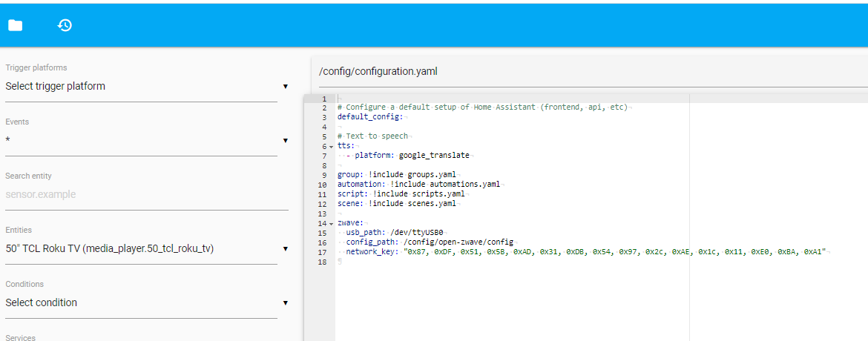Image resolution: width=868 pixels, height=341 pixels.
Task: Click the Configure a default setup comment
Action: (482, 108)
